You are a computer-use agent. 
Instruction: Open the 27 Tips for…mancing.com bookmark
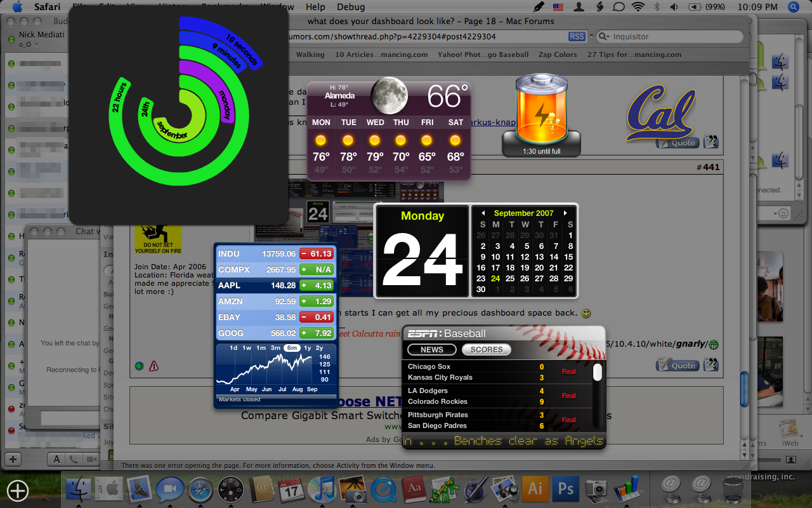point(634,55)
